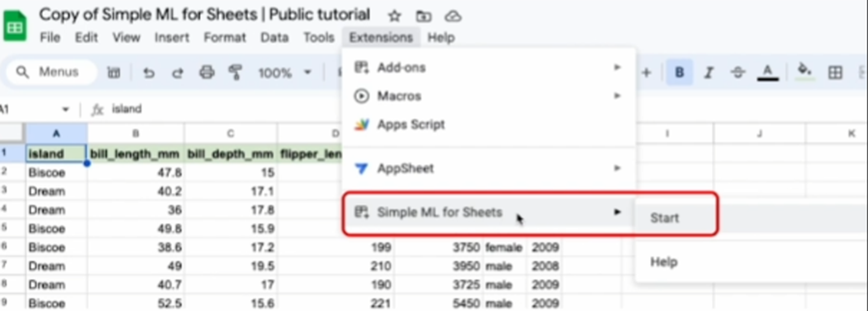Open the File menu
This screenshot has width=868, height=311.
point(50,37)
